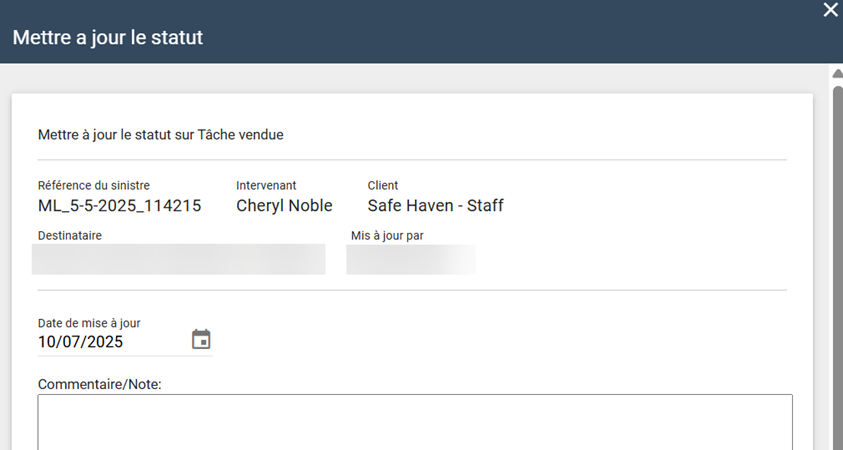This screenshot has width=843, height=450.
Task: Click the Commentaire/Note: label
Action: (x=99, y=384)
